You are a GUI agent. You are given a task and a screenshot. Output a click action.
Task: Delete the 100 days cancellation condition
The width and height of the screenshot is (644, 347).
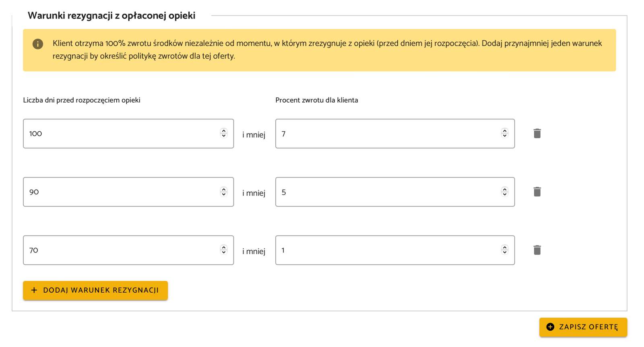[537, 133]
